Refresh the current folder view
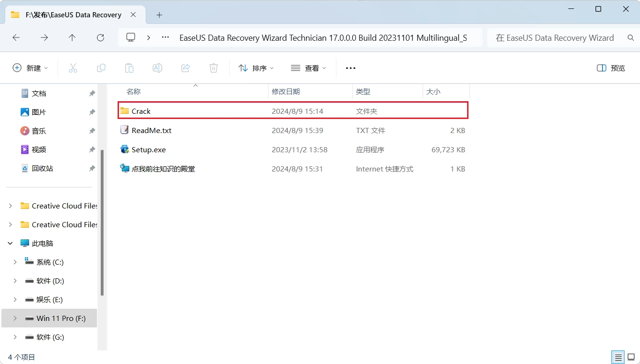The height and width of the screenshot is (364, 640). coord(100,38)
